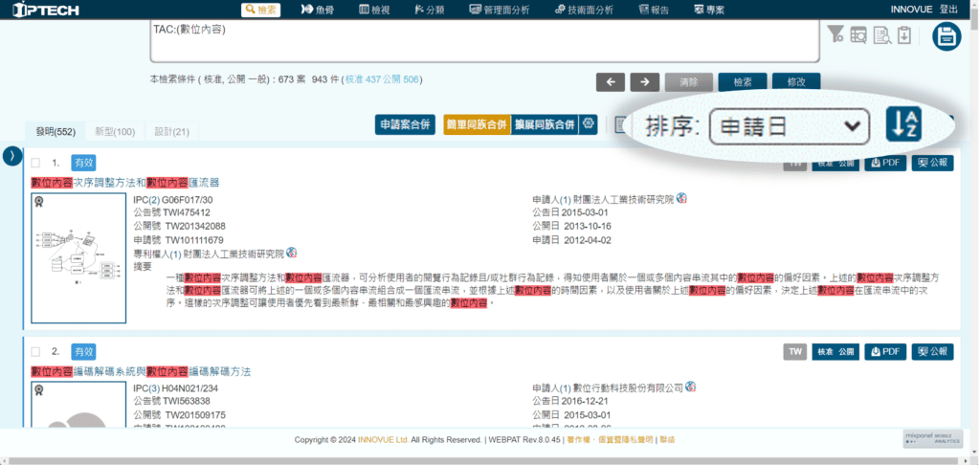Toggle the A-Z sort order icon
The width and height of the screenshot is (980, 465).
coord(903,124)
